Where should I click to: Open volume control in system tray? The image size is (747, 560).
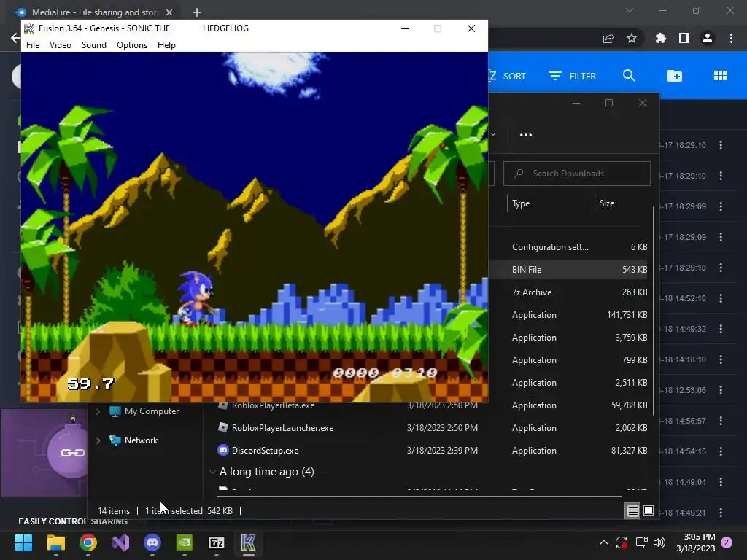point(659,542)
